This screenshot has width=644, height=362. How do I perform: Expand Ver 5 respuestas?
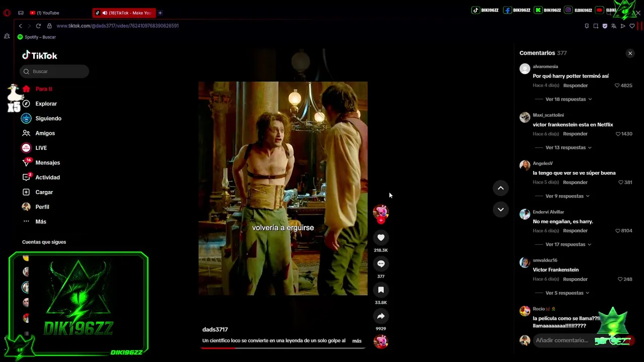(568, 293)
